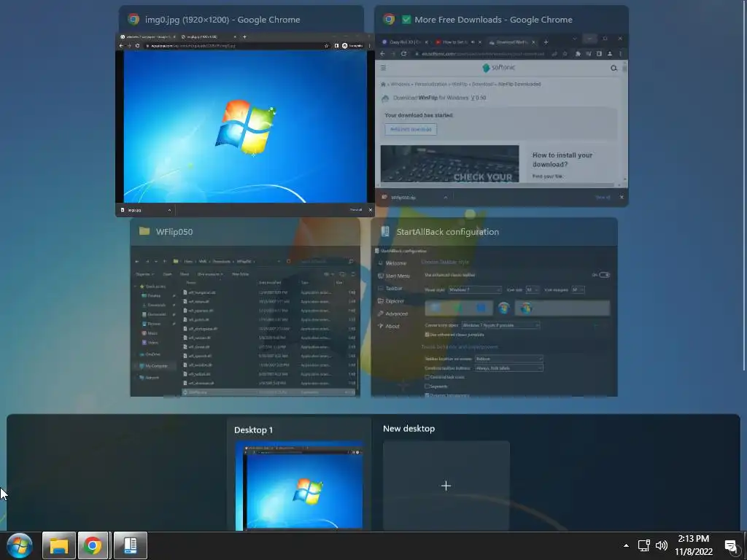Switch to More Free Downloads Chrome preview
Screen dimensions: 747x560
tap(501, 120)
